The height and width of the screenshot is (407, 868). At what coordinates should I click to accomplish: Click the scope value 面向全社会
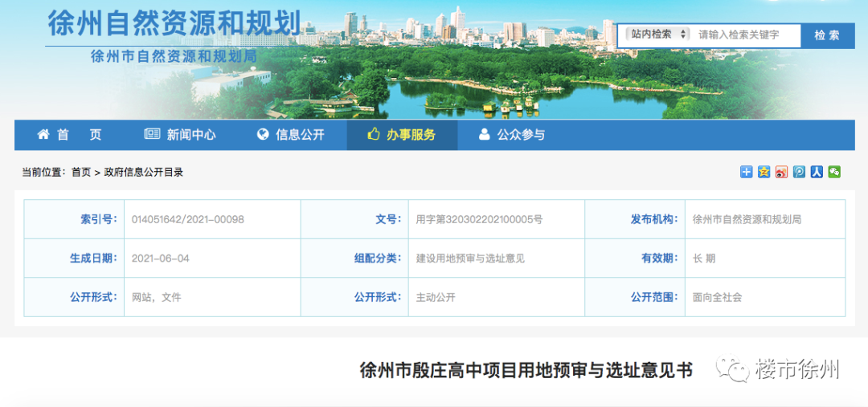pos(718,298)
